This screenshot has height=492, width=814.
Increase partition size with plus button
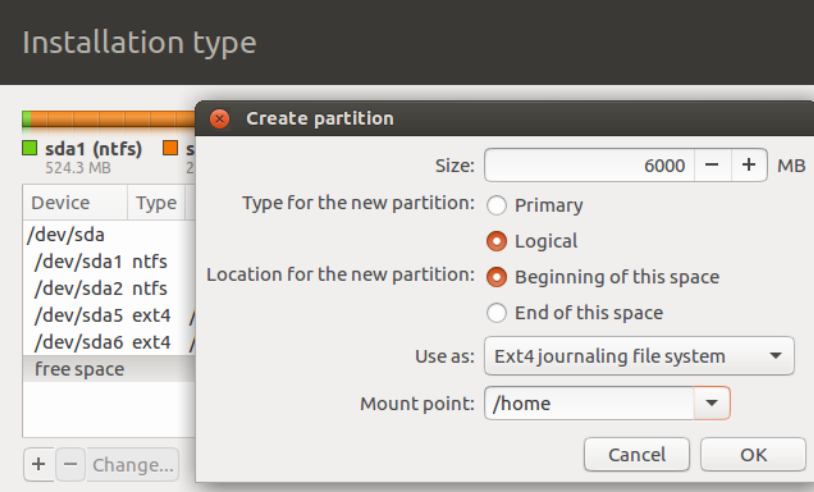tap(749, 165)
